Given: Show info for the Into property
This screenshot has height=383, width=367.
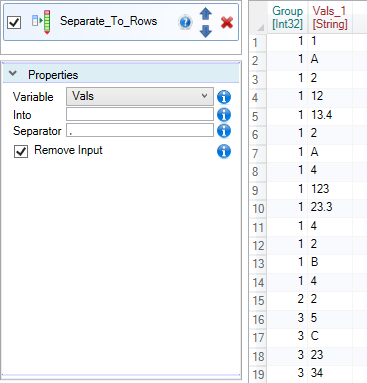Looking at the screenshot, I should (224, 115).
